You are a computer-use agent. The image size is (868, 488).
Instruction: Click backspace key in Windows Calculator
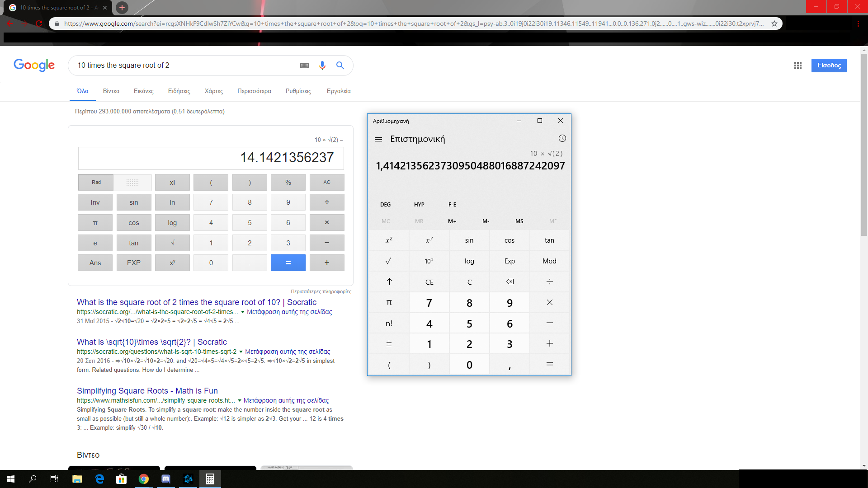(x=509, y=282)
